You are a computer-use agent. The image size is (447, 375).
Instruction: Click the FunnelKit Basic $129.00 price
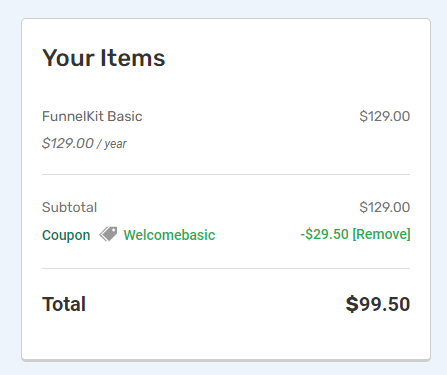click(385, 116)
